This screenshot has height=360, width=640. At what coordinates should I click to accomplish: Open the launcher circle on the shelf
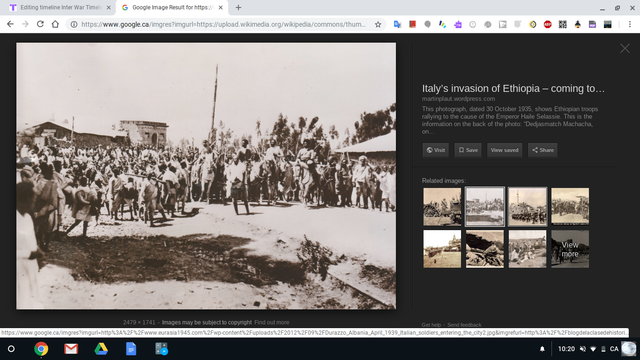click(x=11, y=349)
